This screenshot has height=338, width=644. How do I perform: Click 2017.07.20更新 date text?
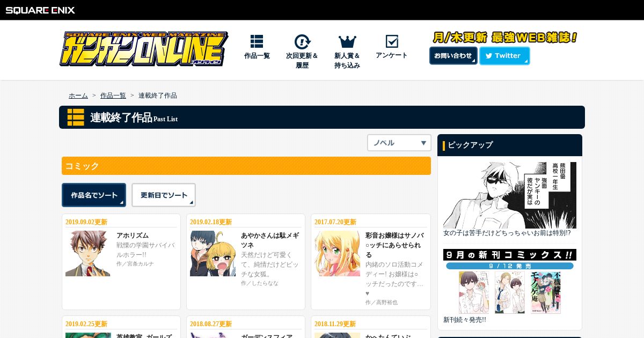pyautogui.click(x=335, y=222)
